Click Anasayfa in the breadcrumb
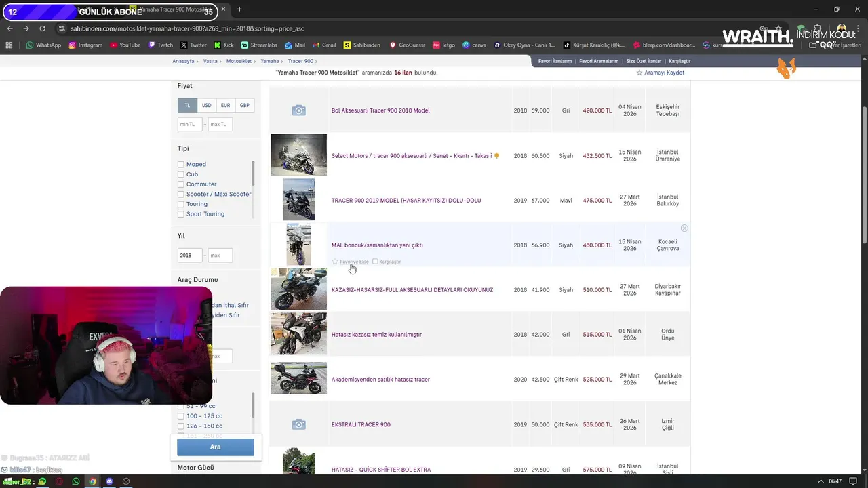The image size is (868, 488). 183,61
